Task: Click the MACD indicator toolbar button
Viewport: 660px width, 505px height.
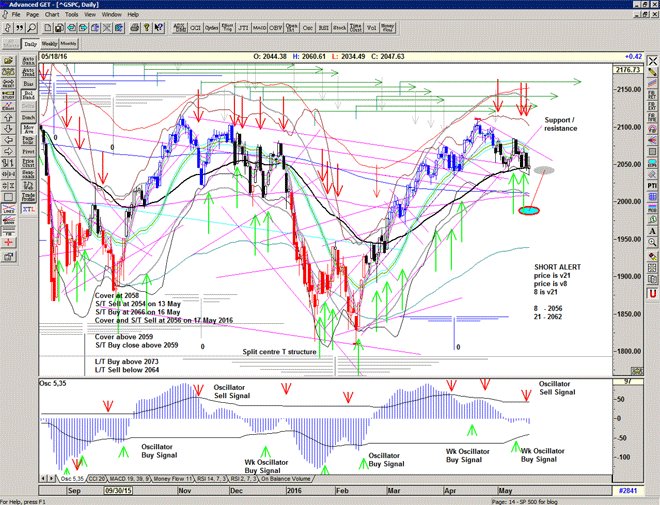Action: click(258, 28)
